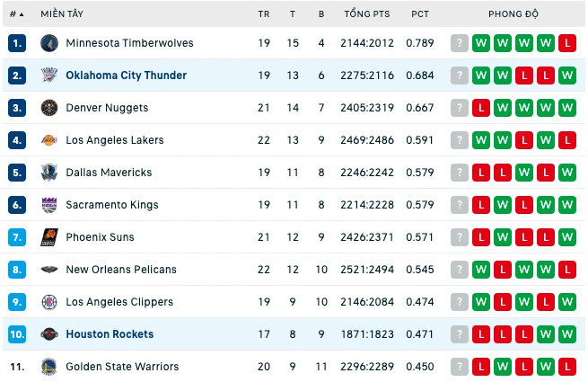Click the New Orleans Pelicans logo
This screenshot has width=588, height=382.
tap(49, 270)
